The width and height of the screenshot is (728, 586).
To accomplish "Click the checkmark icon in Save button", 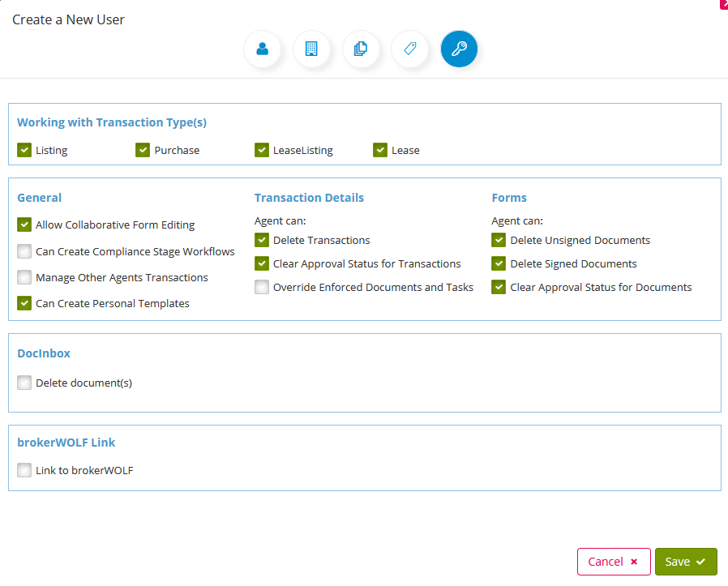I will tap(700, 562).
